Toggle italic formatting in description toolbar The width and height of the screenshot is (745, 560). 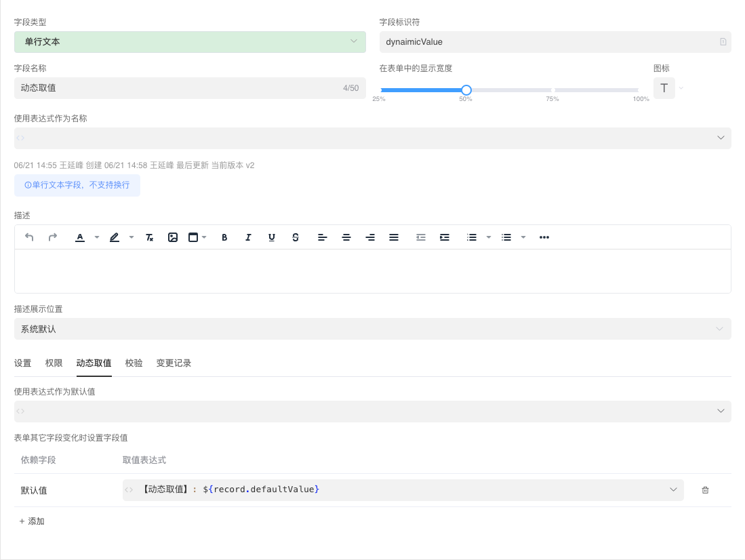[248, 237]
